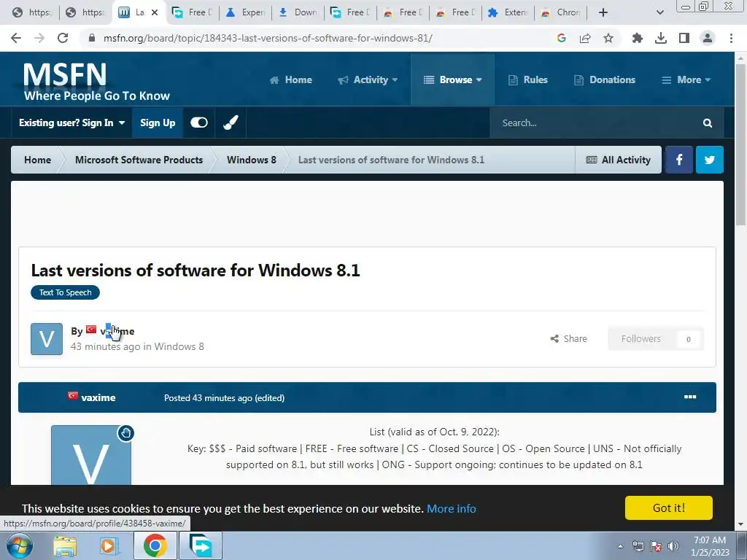
Task: Click the search magnifier icon
Action: pyautogui.click(x=708, y=122)
